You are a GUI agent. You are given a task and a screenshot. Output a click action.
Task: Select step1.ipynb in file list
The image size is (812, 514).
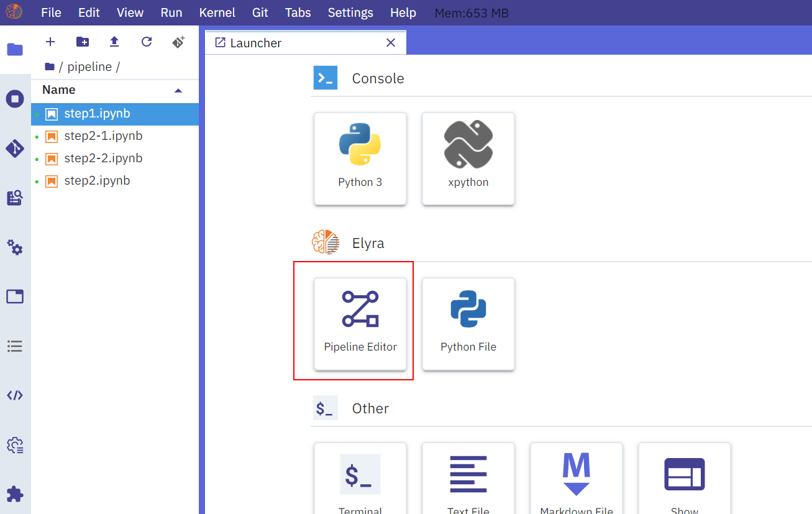(x=115, y=114)
